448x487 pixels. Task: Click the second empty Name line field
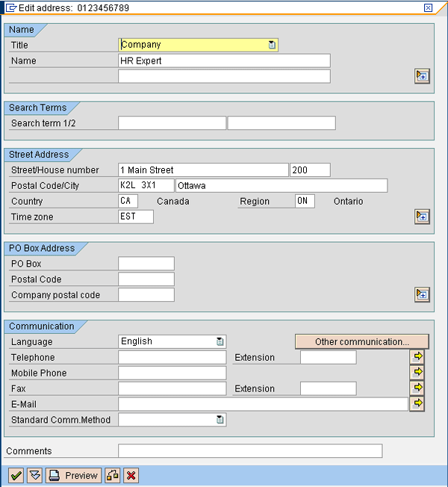224,76
